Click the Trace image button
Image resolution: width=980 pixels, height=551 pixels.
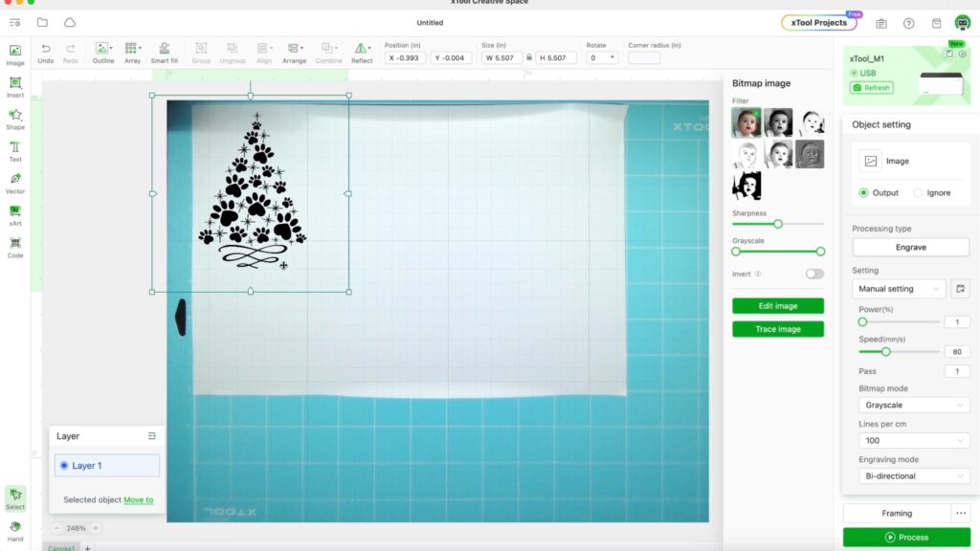(x=778, y=329)
